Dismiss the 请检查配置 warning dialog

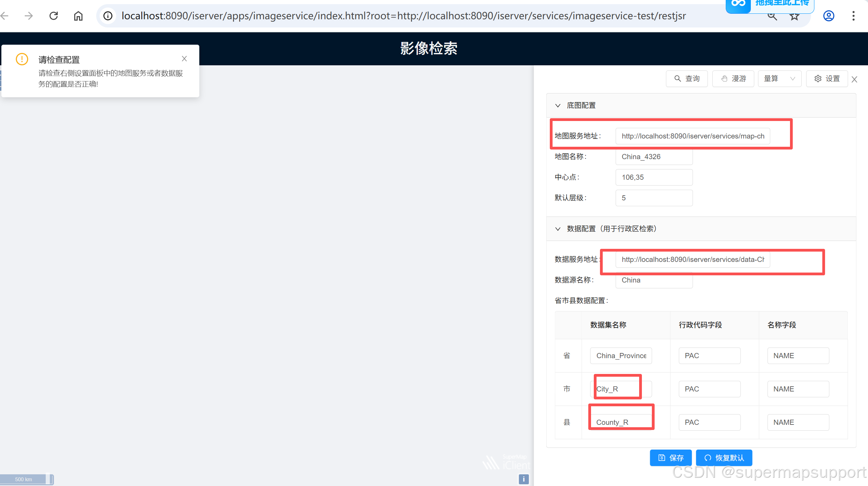(185, 58)
